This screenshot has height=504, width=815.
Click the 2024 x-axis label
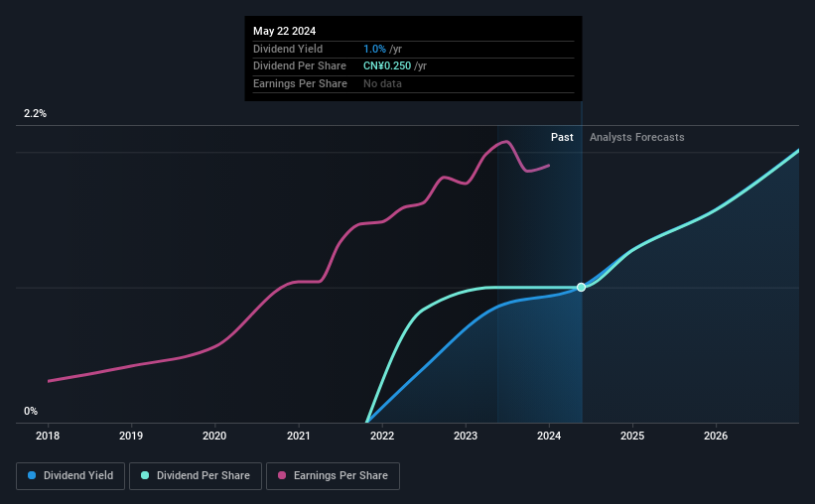(549, 436)
